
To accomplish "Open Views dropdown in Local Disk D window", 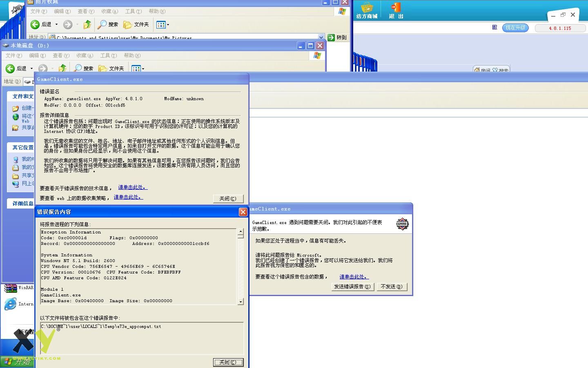I will pyautogui.click(x=138, y=68).
